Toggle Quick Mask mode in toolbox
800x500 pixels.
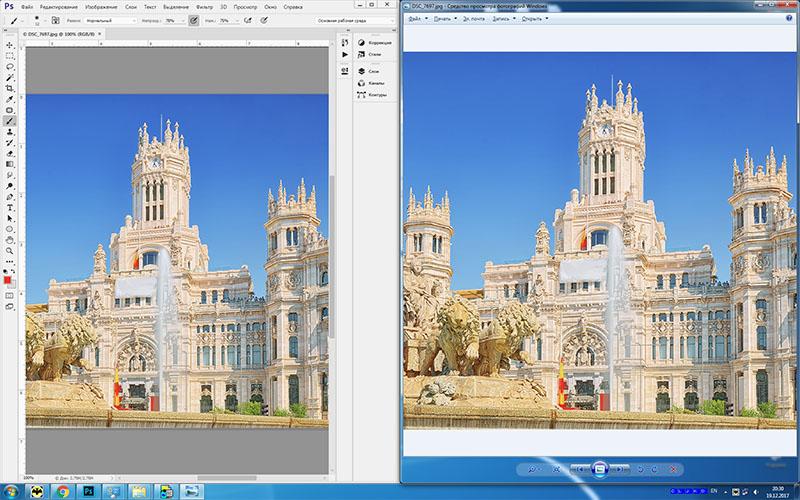[9, 295]
